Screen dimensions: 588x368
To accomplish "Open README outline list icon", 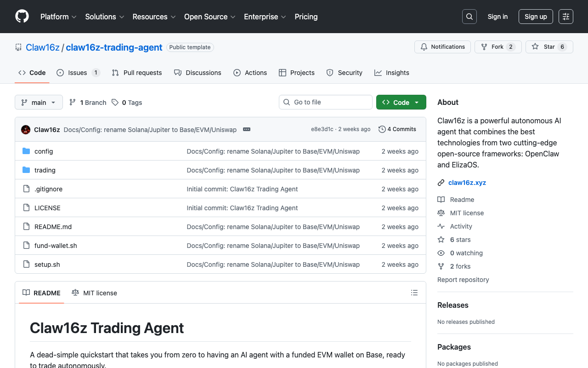I will [x=414, y=293].
